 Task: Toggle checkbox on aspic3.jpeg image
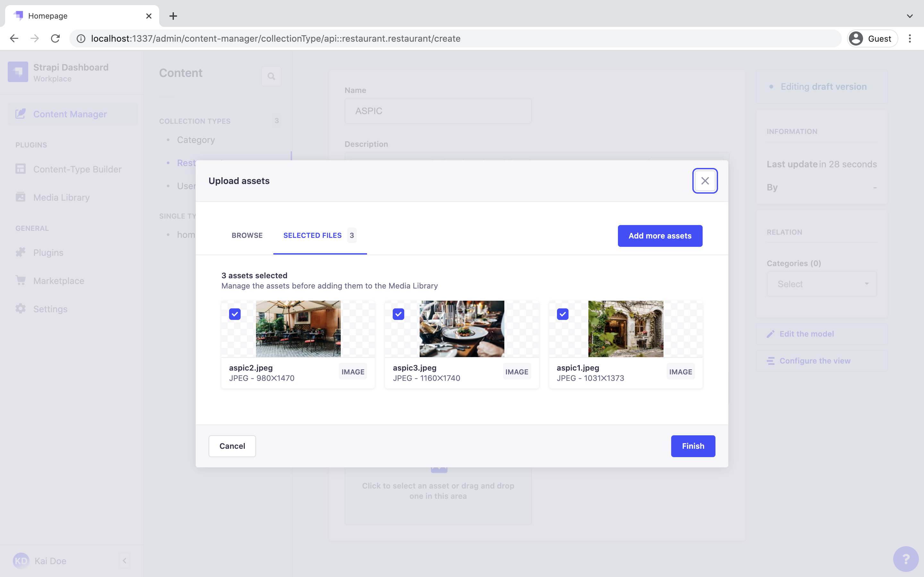(398, 314)
